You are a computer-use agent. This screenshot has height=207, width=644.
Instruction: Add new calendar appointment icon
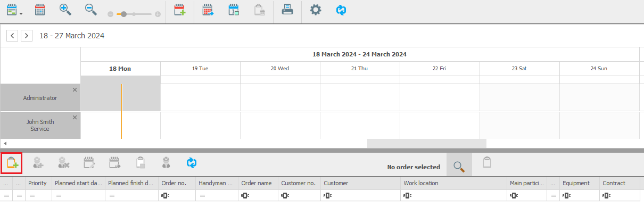click(180, 10)
